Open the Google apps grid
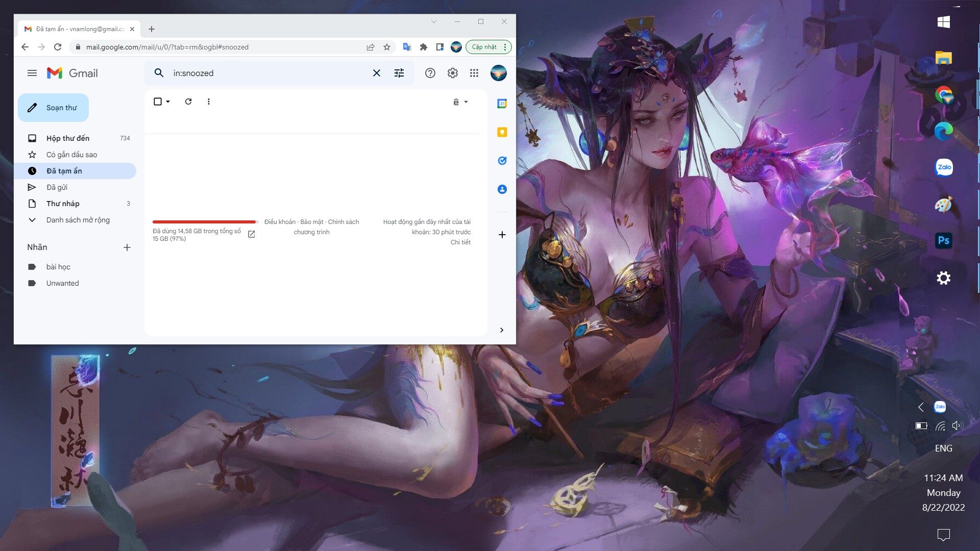 pyautogui.click(x=474, y=73)
